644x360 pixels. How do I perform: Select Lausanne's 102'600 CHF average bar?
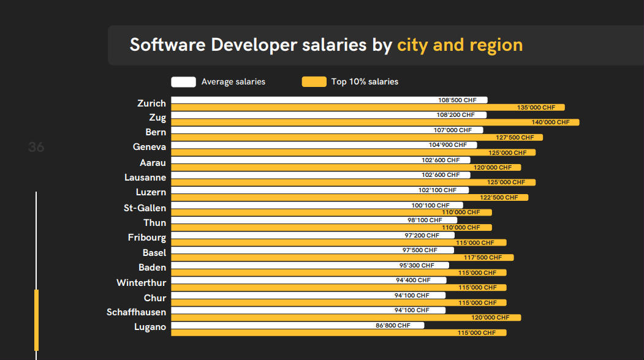click(320, 175)
